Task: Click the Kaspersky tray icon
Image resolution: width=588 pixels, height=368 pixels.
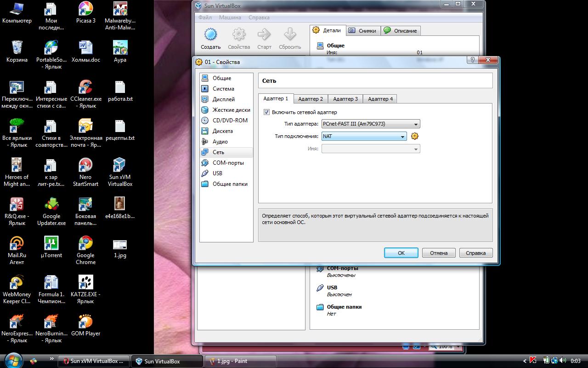Action: (x=533, y=361)
